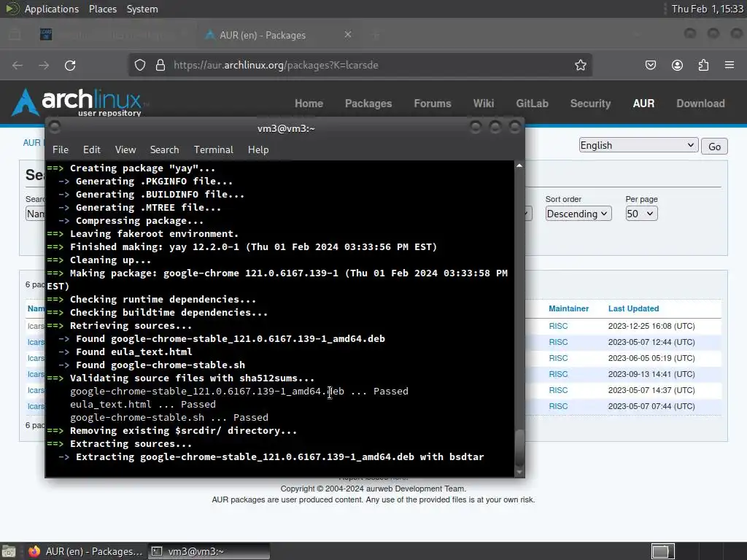This screenshot has width=747, height=560.
Task: Open the terminal File menu
Action: 61,149
